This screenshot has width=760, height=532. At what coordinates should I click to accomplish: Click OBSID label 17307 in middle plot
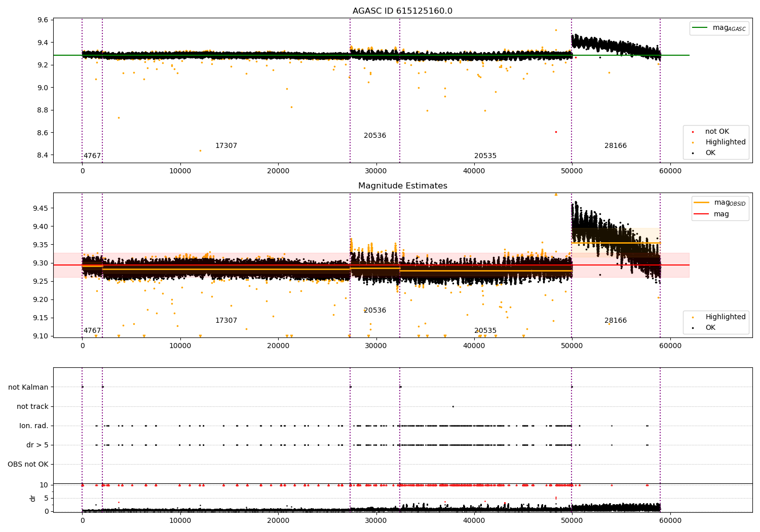click(226, 320)
